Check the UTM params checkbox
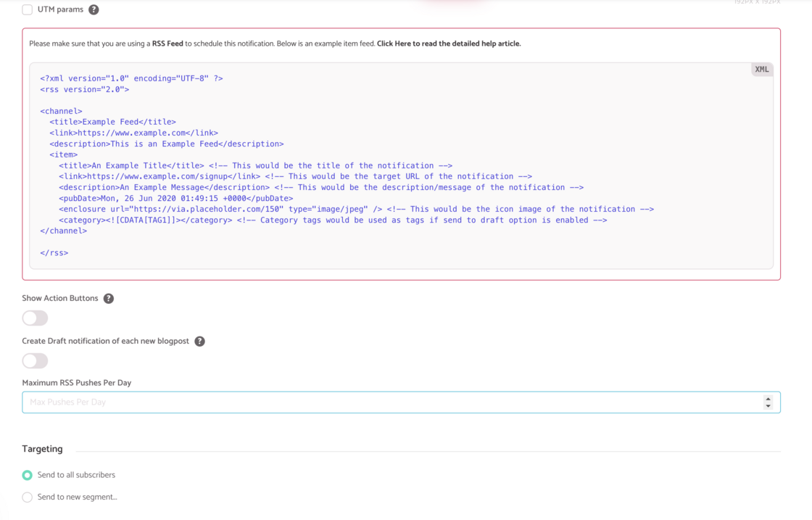 coord(28,9)
